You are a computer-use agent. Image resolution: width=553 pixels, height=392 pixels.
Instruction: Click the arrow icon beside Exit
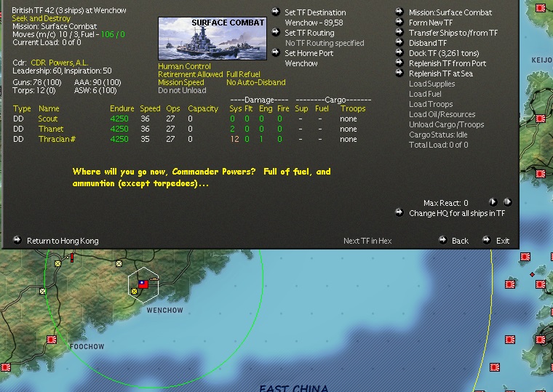click(487, 240)
